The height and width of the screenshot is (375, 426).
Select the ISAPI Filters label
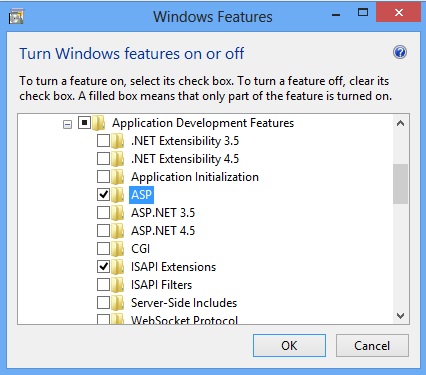(161, 285)
